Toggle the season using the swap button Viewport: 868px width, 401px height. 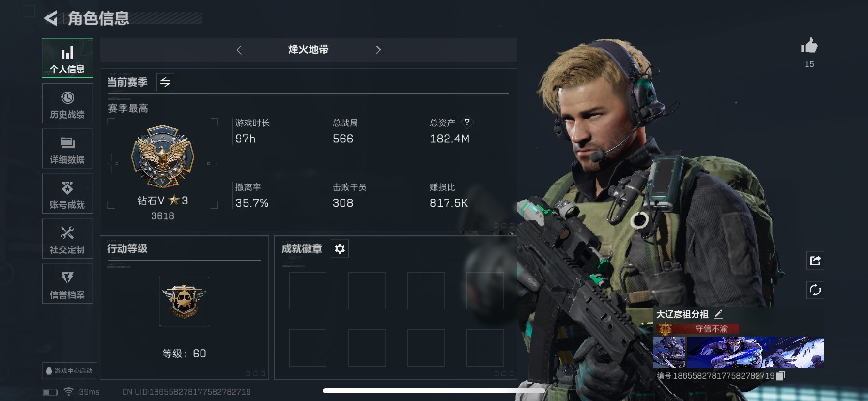point(165,82)
